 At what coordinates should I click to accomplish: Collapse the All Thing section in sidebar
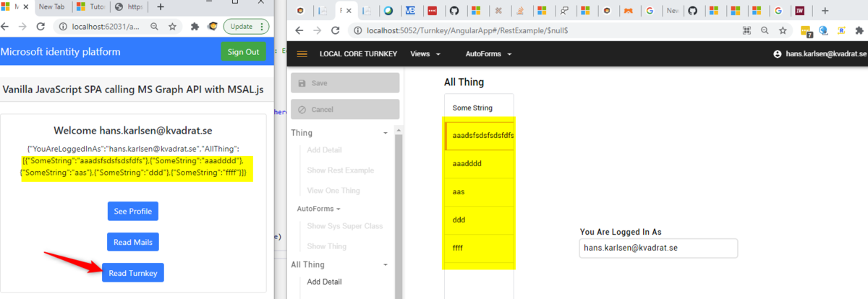point(386,265)
